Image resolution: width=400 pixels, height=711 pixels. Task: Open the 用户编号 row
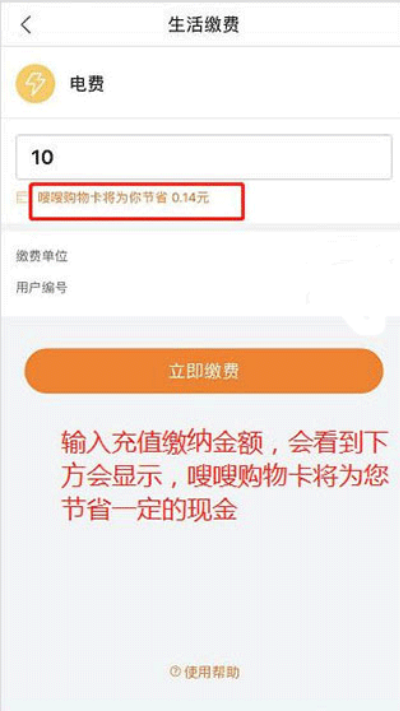pyautogui.click(x=200, y=287)
